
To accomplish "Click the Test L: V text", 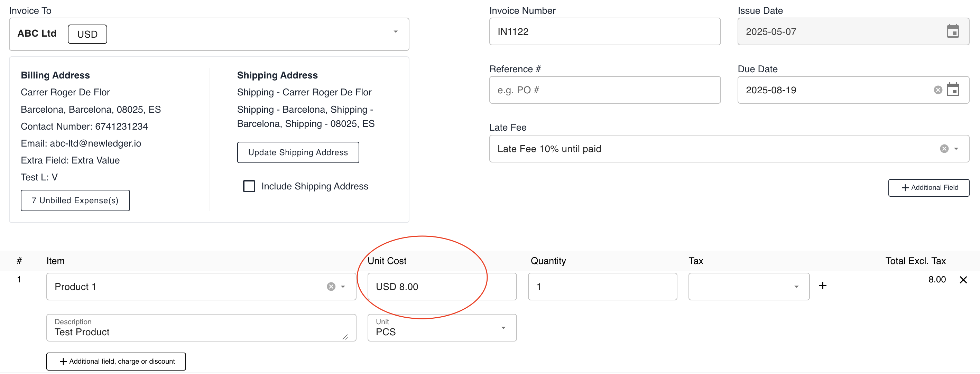I will click(39, 177).
